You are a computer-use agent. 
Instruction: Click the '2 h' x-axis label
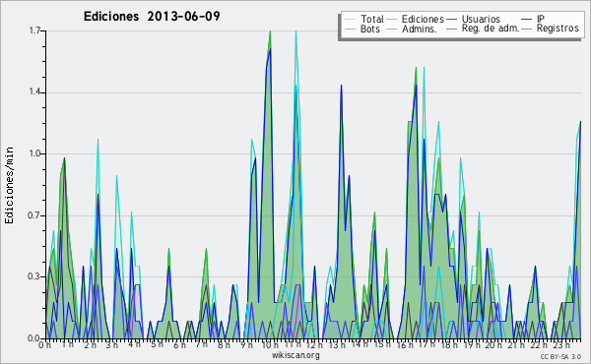90,345
